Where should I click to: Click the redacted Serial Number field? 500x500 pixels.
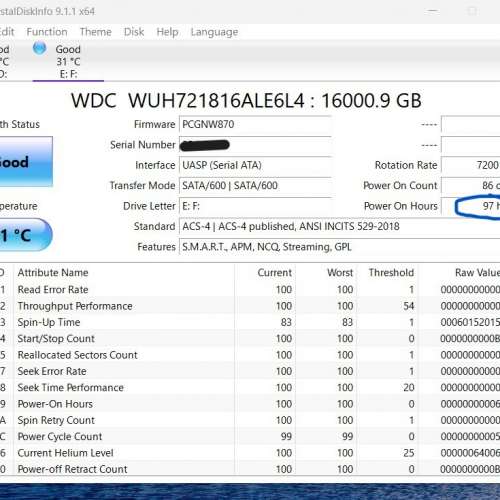coord(255,145)
